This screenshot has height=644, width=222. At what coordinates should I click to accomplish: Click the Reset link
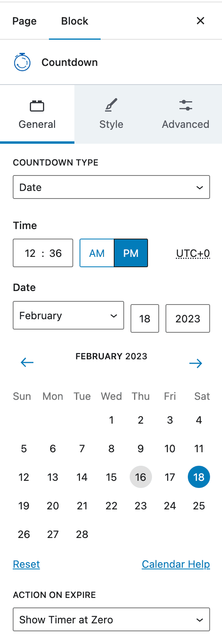(27, 564)
